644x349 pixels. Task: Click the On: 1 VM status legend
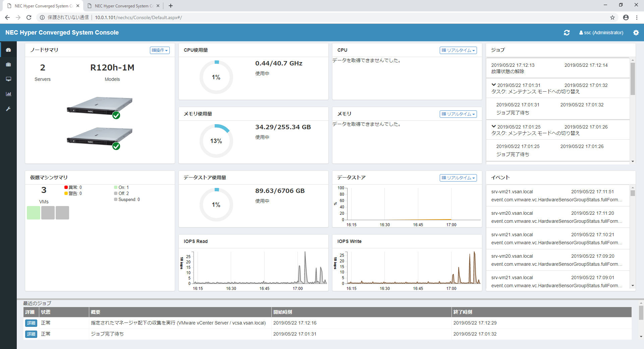point(121,187)
